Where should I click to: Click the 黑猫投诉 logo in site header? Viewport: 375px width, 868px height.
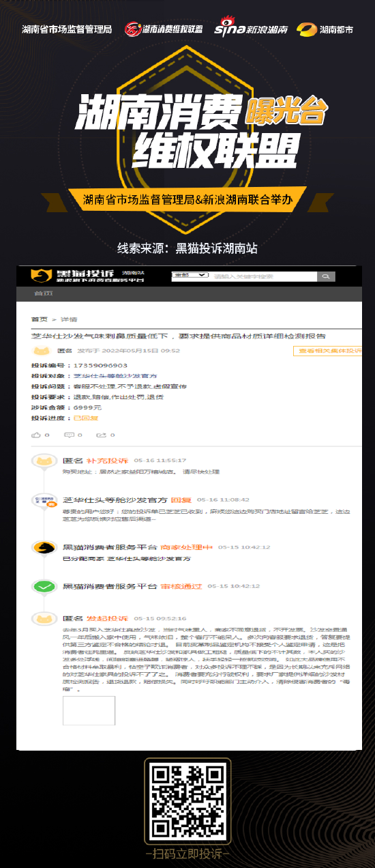pos(87,275)
